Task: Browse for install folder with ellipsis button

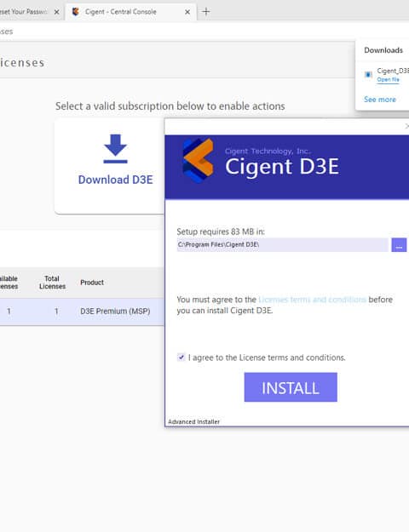Action: pos(399,244)
